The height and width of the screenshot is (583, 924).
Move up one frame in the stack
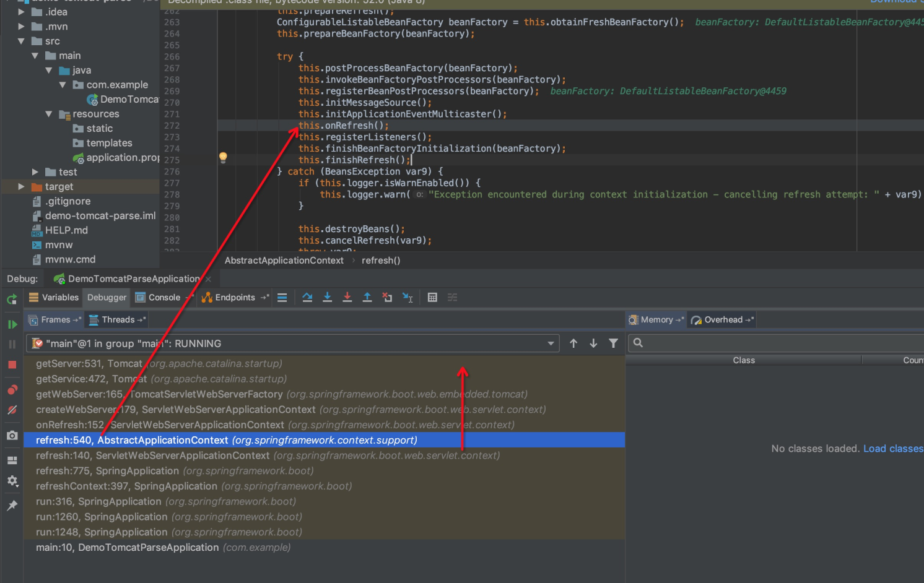coord(573,343)
